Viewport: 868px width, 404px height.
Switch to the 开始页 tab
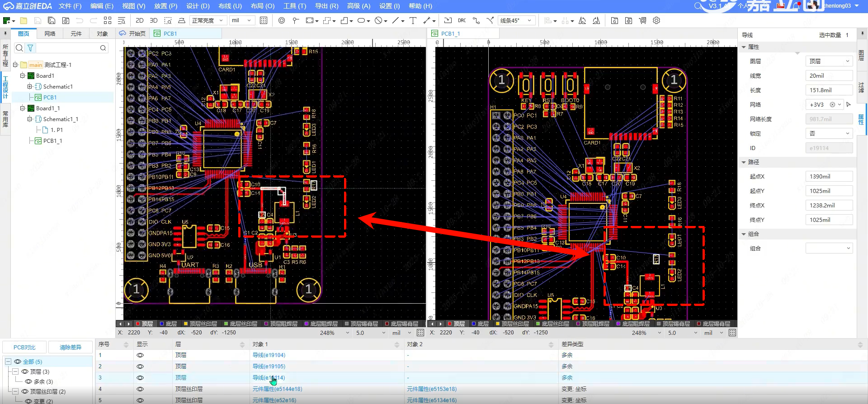[132, 33]
